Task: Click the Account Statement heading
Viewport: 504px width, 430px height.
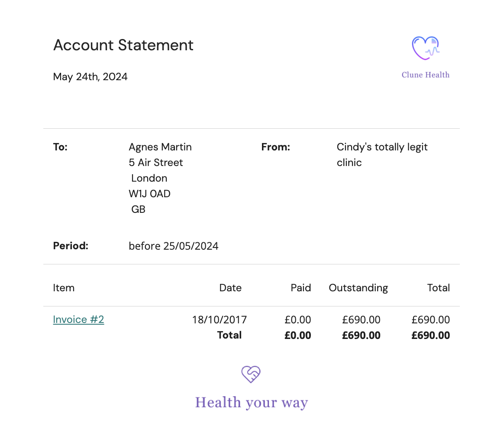Action: pyautogui.click(x=123, y=45)
